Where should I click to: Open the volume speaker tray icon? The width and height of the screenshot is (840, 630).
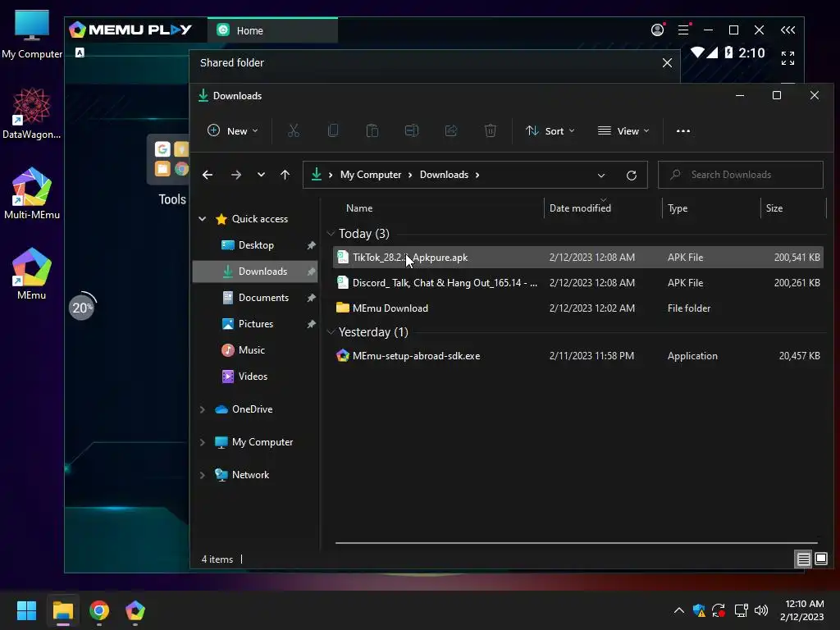click(760, 610)
